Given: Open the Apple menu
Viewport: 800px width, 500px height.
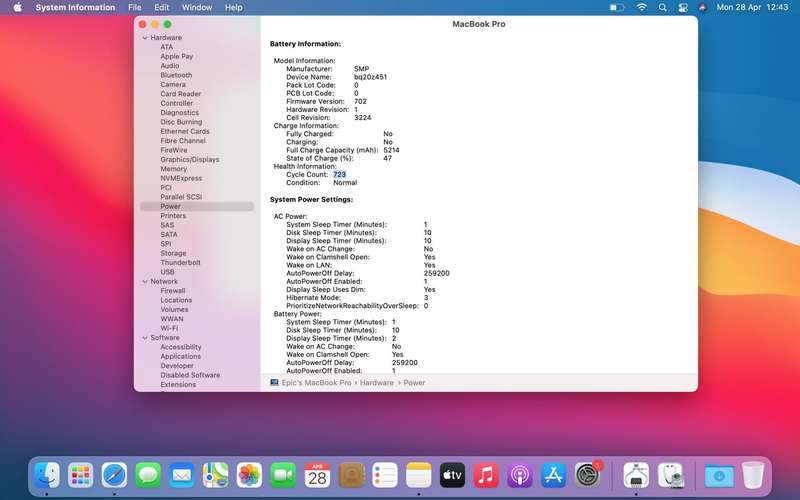Looking at the screenshot, I should (x=18, y=7).
